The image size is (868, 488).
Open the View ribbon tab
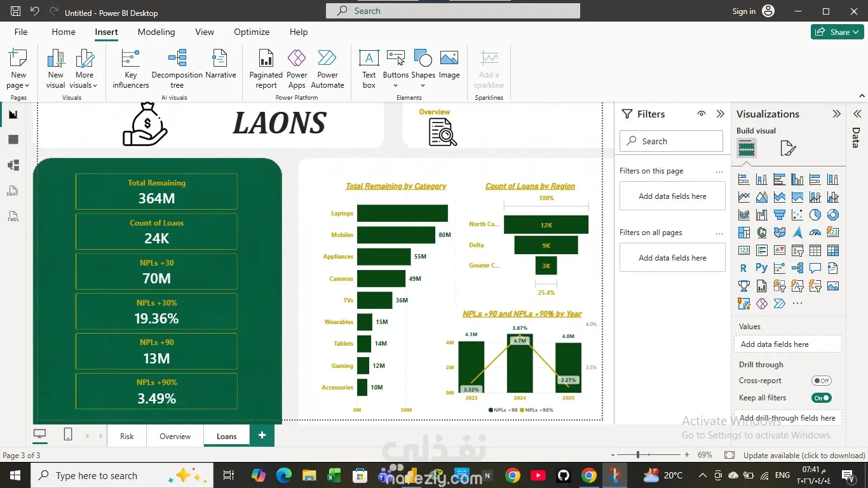205,32
